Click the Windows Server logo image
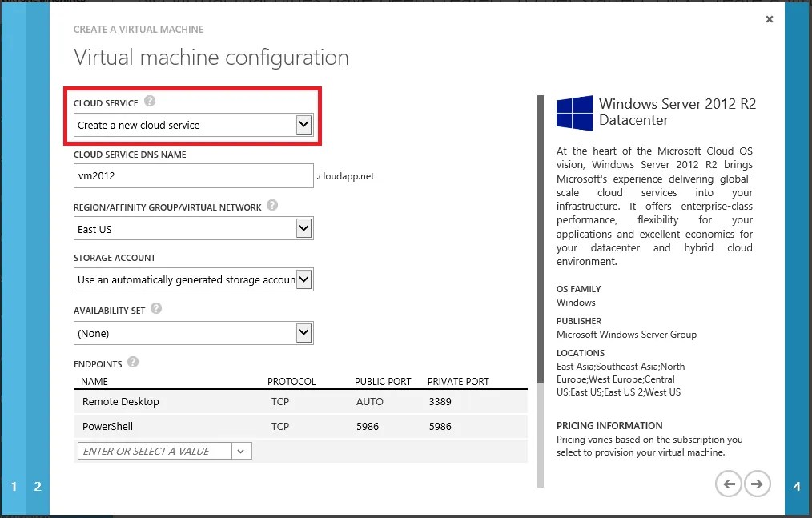The image size is (812, 518). [x=574, y=113]
